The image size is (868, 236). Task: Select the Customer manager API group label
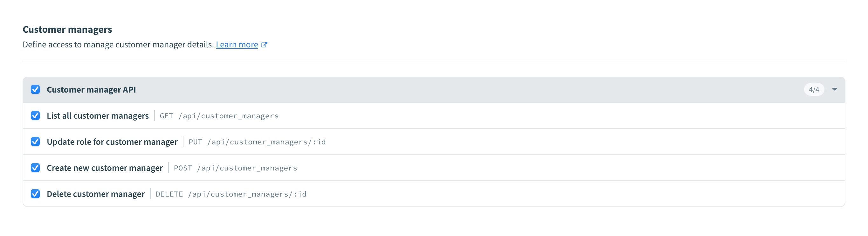coord(91,90)
